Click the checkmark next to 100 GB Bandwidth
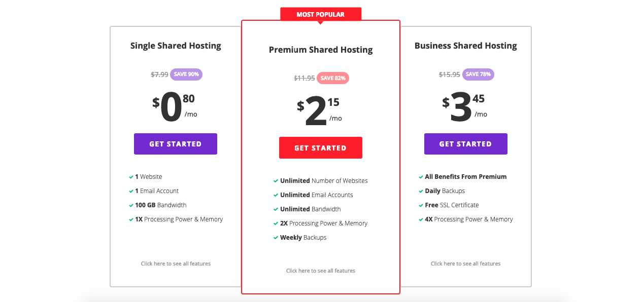Image resolution: width=644 pixels, height=302 pixels. [x=131, y=205]
